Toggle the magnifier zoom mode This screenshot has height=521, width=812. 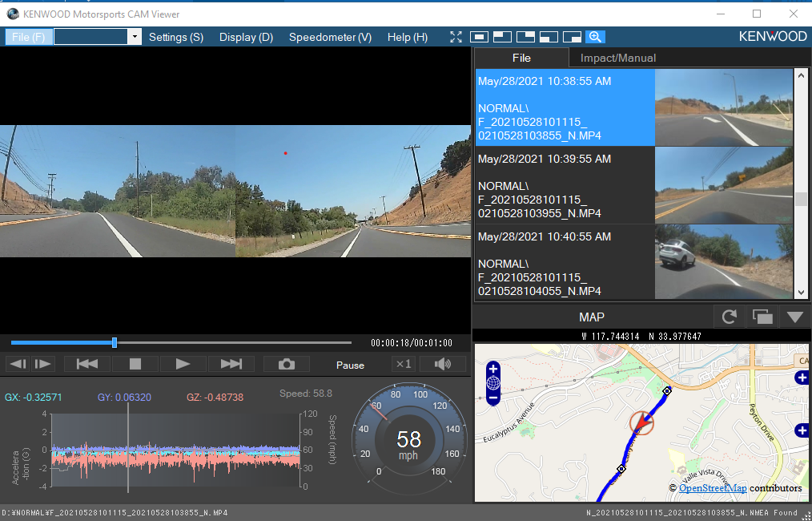595,37
